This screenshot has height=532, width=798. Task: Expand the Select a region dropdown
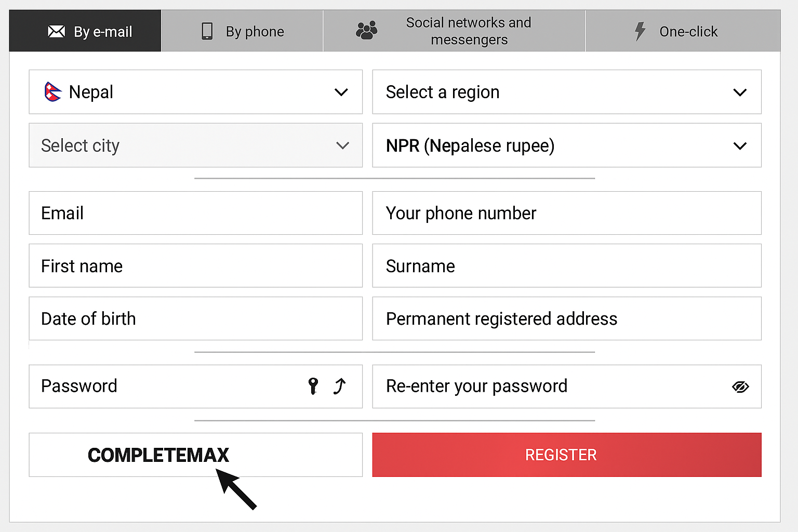[x=566, y=92]
